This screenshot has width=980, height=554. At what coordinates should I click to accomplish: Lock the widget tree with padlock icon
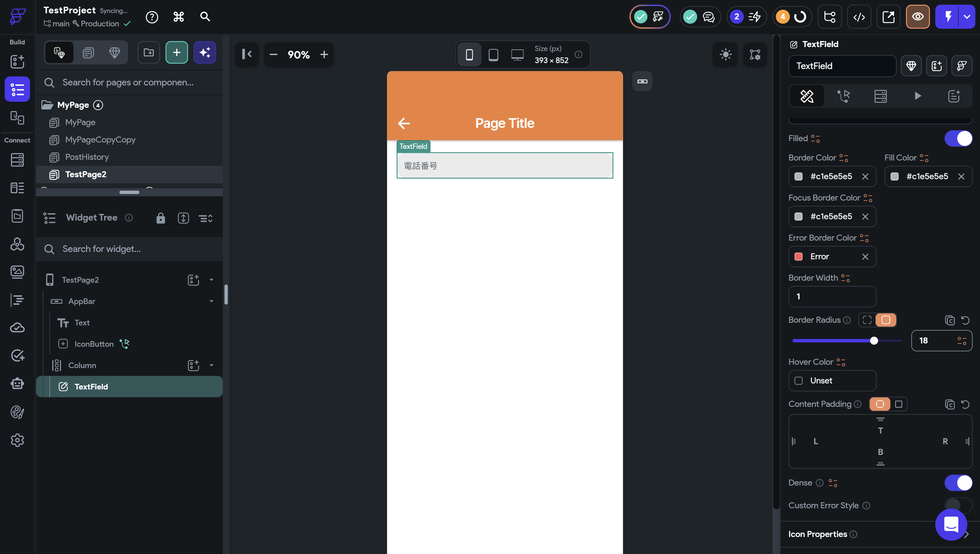click(x=160, y=218)
